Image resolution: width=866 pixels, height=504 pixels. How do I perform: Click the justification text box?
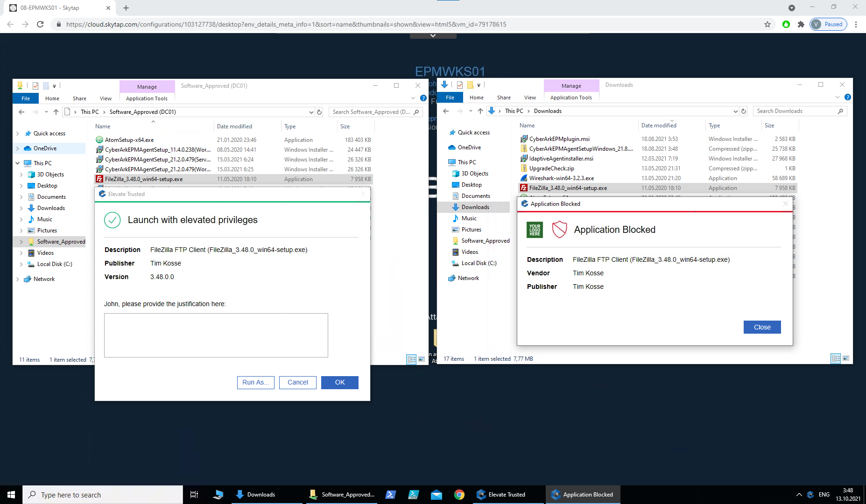point(216,335)
